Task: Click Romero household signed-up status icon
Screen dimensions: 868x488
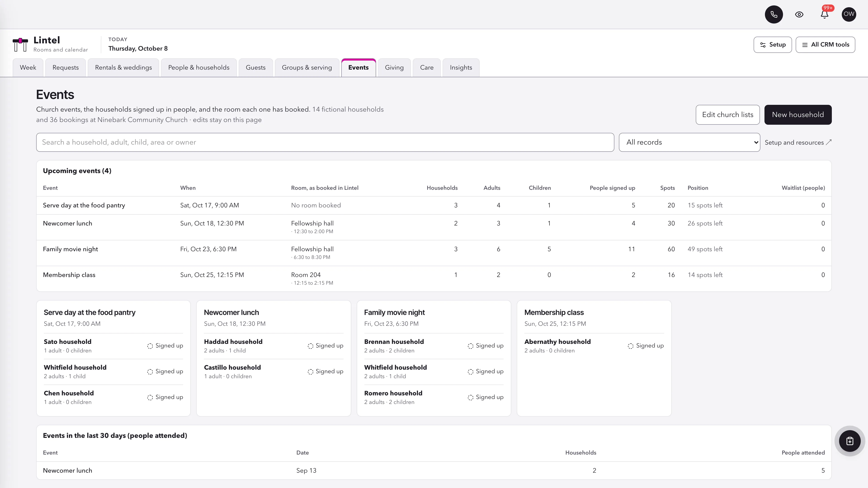Action: [470, 397]
